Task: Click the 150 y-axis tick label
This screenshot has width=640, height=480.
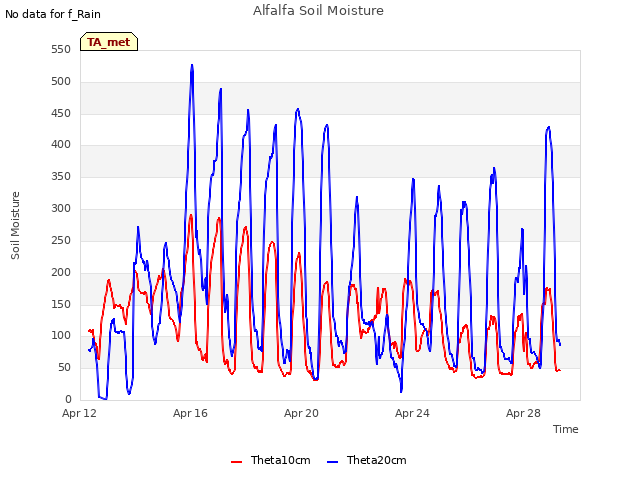Action: pos(61,304)
